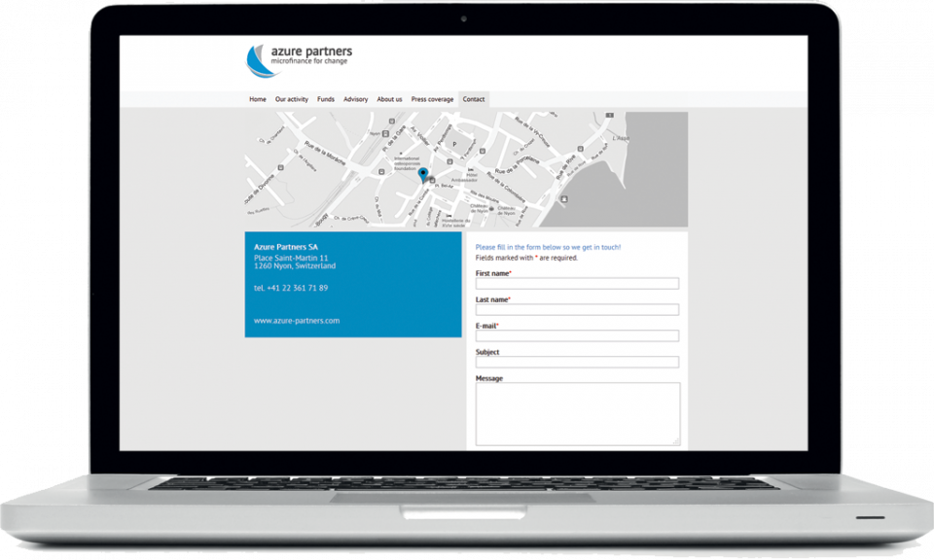
Task: Open the Press coverage page
Action: click(x=432, y=99)
